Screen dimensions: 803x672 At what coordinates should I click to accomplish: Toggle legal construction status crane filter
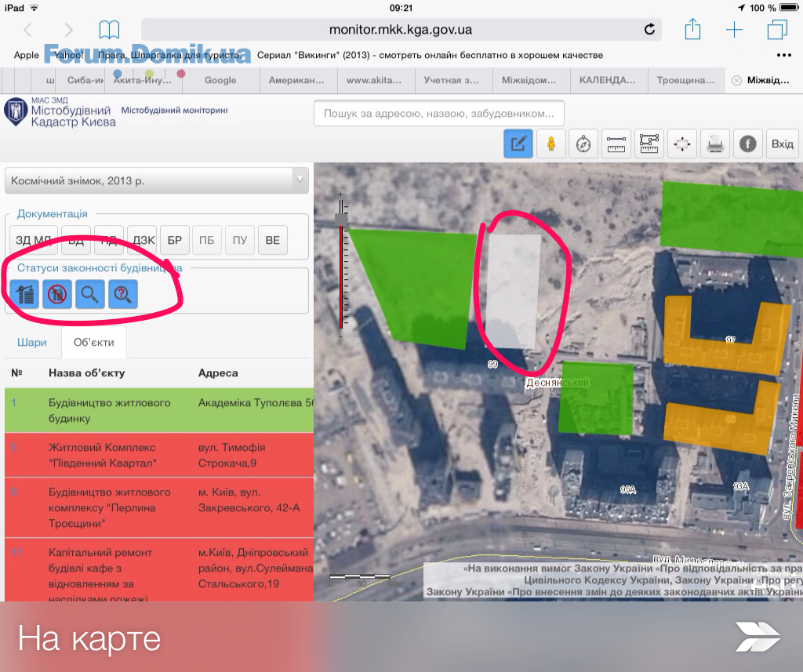(24, 295)
